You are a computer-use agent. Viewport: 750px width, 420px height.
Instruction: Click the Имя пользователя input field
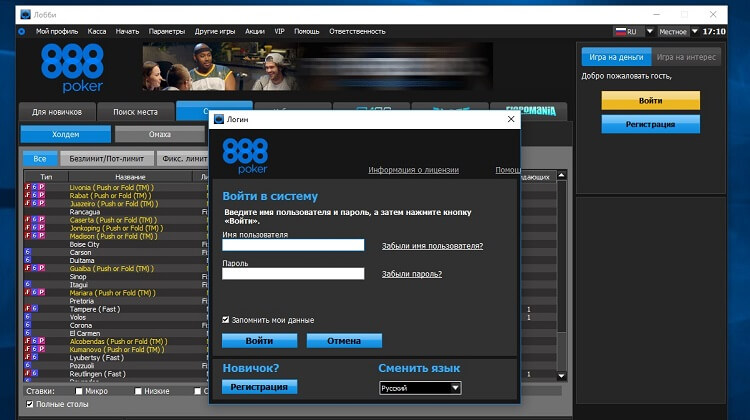click(x=293, y=245)
